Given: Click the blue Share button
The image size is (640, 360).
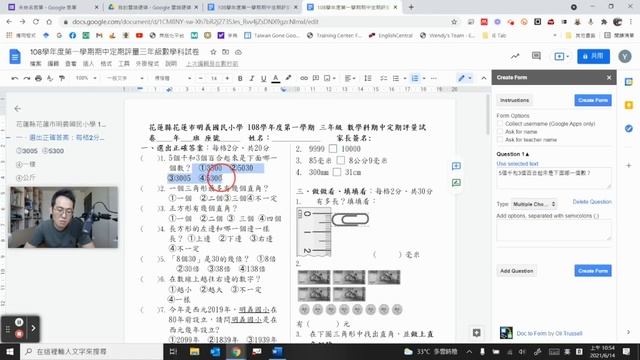Looking at the screenshot, I should [593, 56].
